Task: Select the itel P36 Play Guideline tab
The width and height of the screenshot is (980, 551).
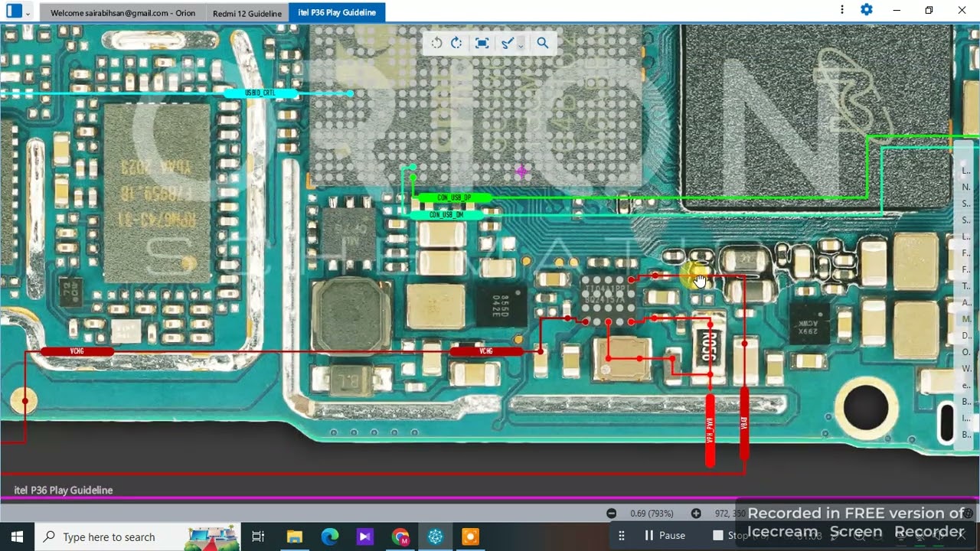Action: [337, 13]
